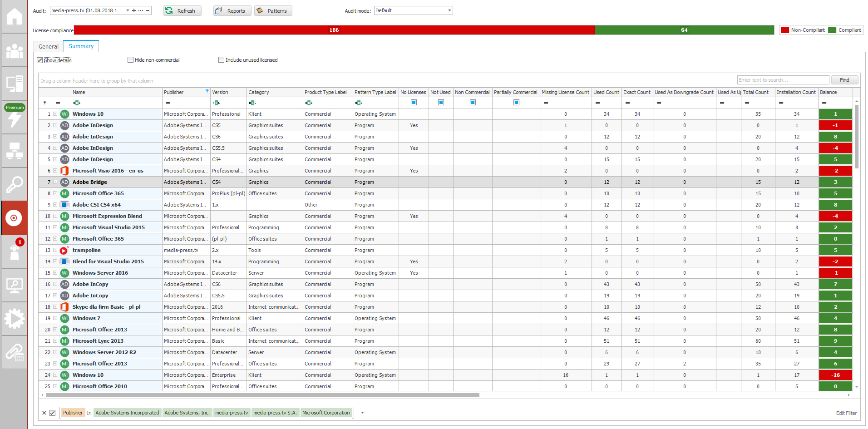Click the Refresh button
Image resolution: width=868 pixels, height=429 pixels.
(182, 10)
